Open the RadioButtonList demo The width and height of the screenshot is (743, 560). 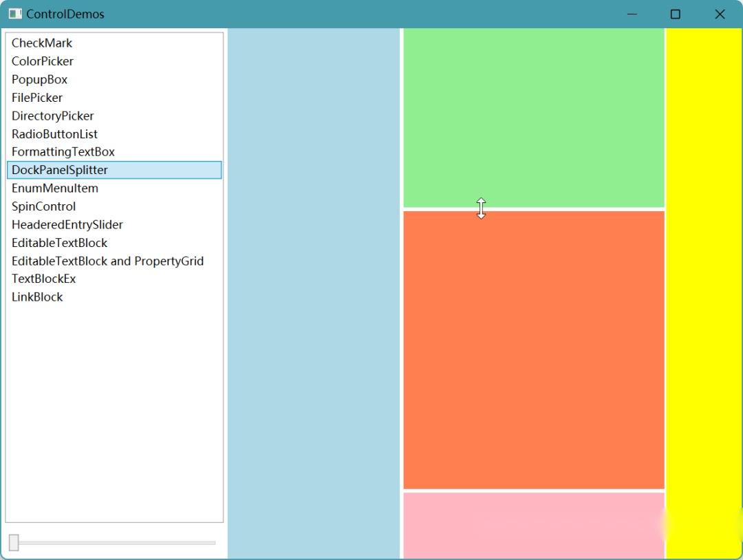pyautogui.click(x=54, y=133)
